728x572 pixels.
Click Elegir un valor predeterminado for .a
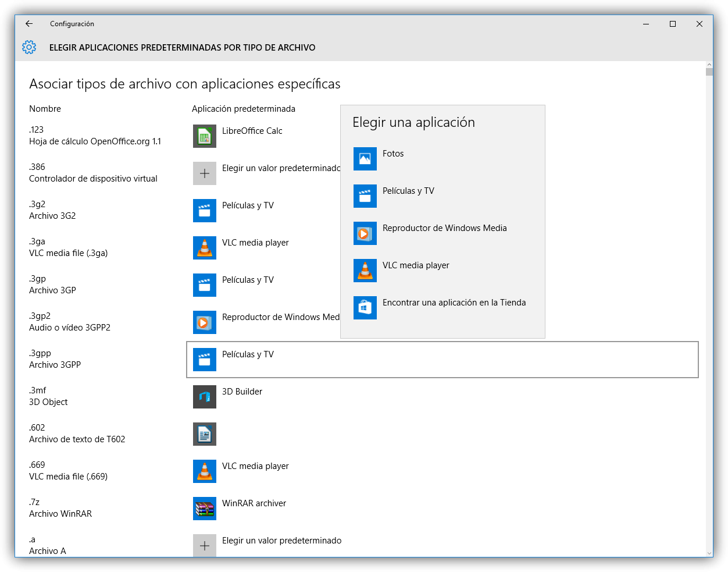(281, 541)
